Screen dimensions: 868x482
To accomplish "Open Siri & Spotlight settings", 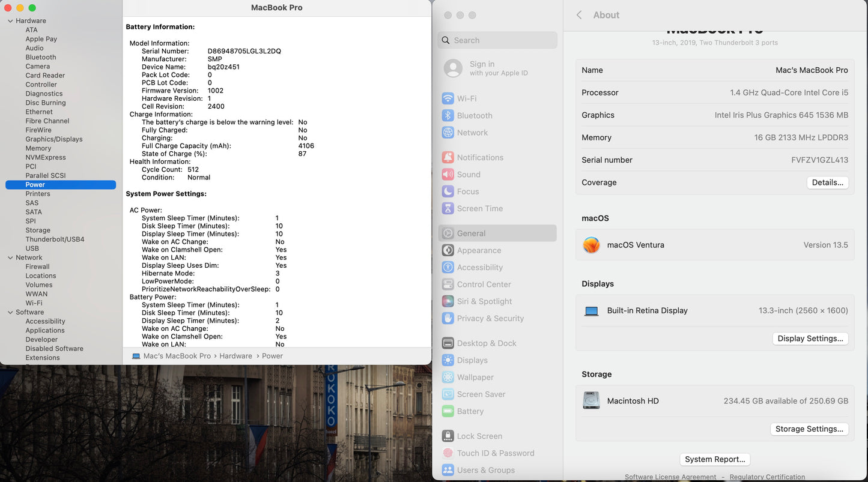I will (x=484, y=301).
